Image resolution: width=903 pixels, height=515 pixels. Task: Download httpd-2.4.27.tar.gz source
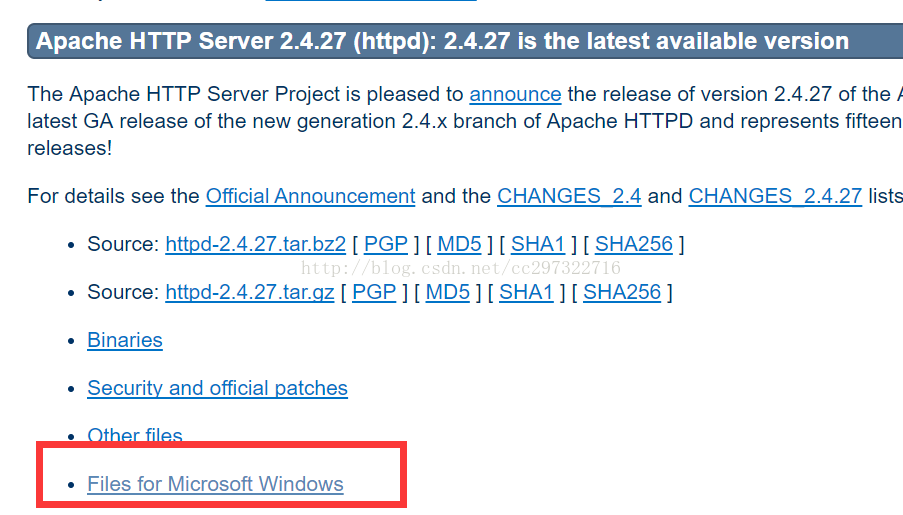(x=250, y=292)
